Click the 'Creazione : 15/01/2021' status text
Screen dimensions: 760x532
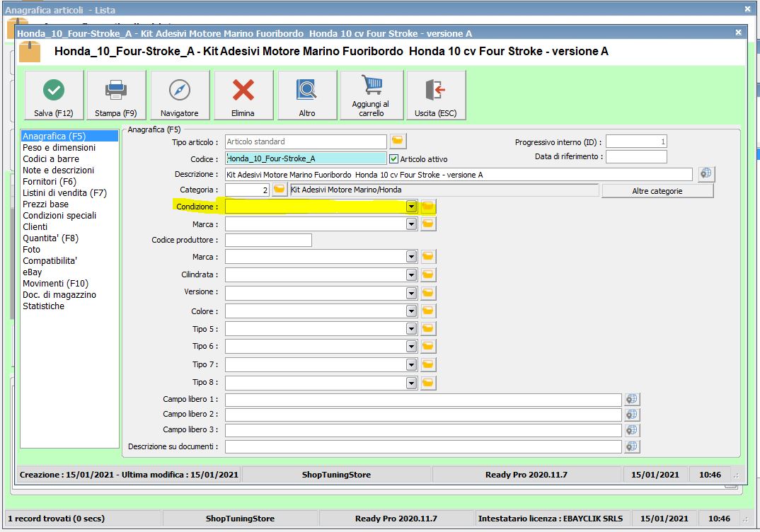[67, 475]
